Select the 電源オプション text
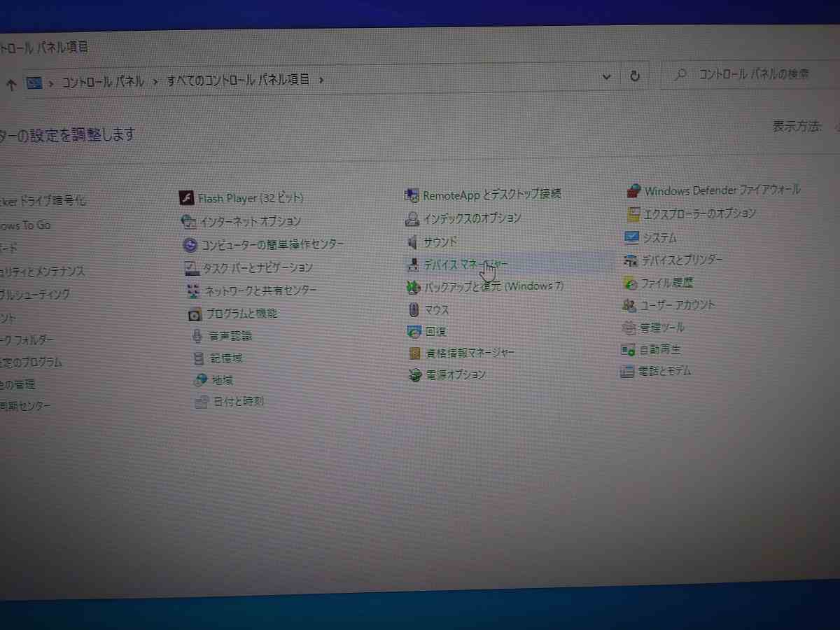 click(x=456, y=374)
